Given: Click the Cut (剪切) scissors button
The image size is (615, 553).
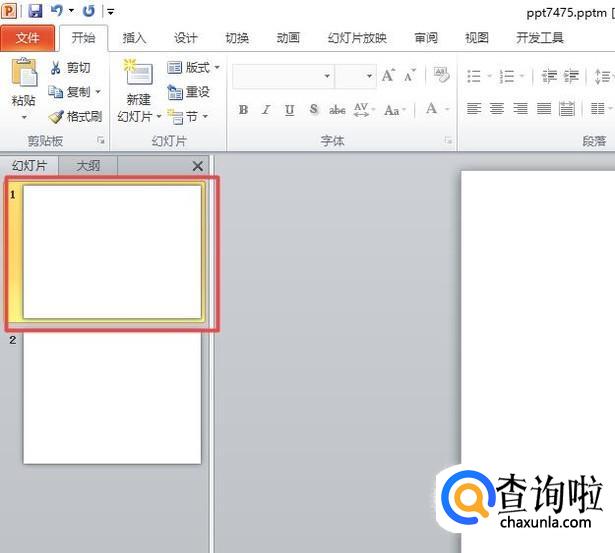Looking at the screenshot, I should 70,68.
